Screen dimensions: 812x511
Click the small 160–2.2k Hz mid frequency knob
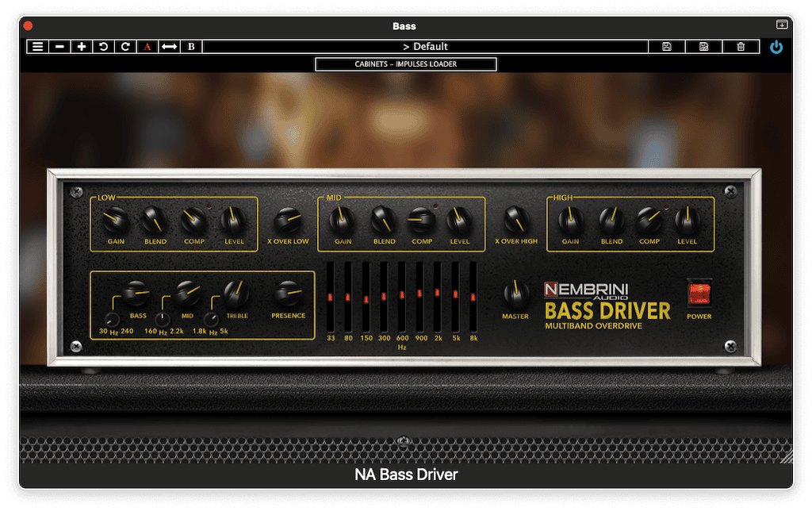(x=163, y=319)
